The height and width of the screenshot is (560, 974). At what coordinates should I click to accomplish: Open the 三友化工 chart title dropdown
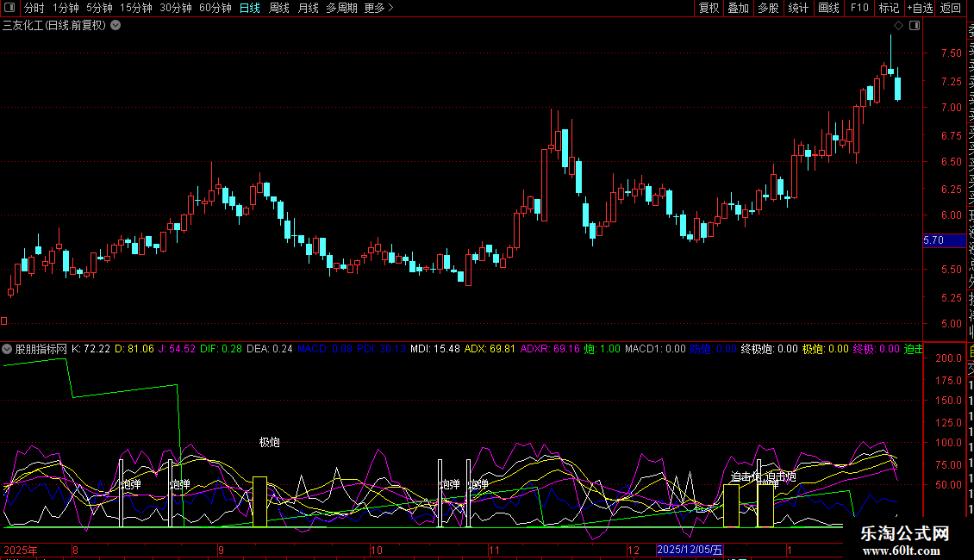coord(116,25)
